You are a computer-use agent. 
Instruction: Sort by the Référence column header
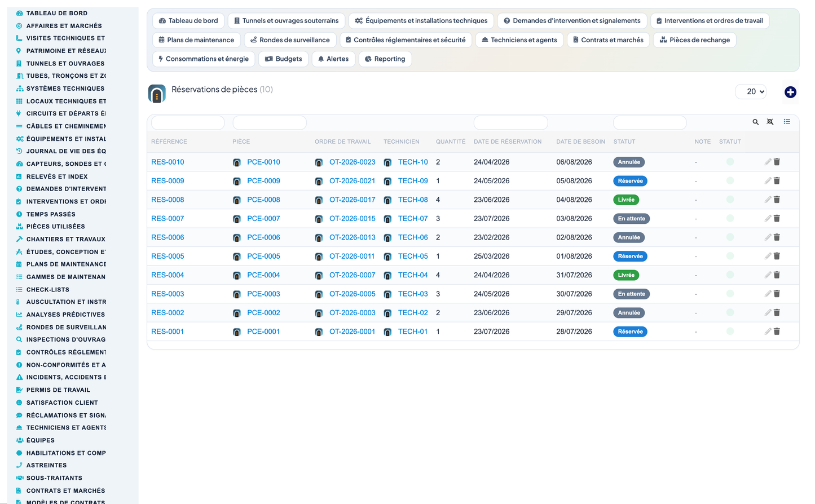[x=169, y=142]
